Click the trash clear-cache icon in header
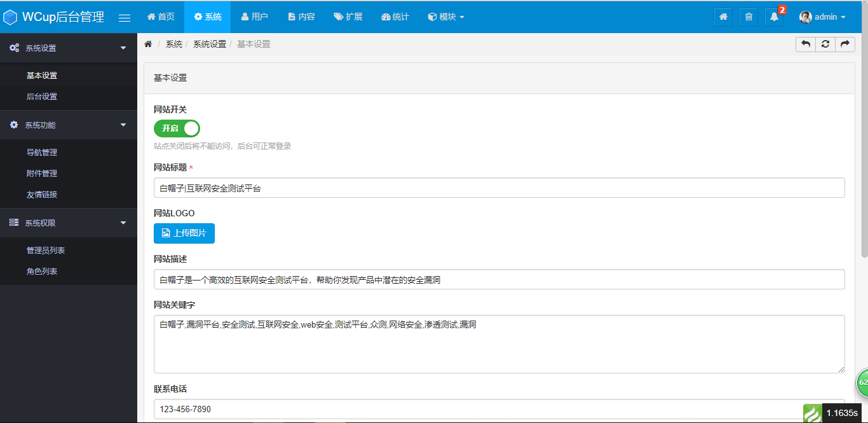Viewport: 868px width, 423px height. [x=749, y=17]
